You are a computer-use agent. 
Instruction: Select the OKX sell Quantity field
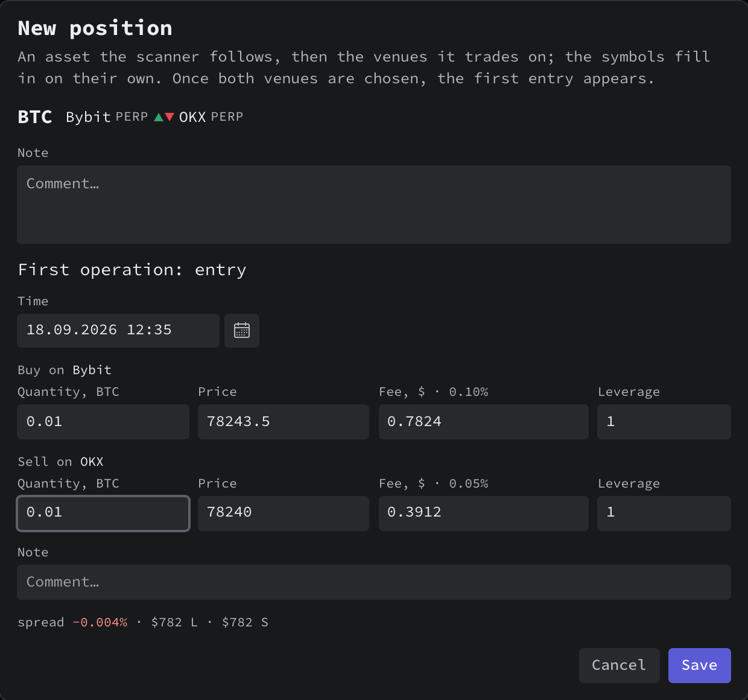click(x=103, y=514)
